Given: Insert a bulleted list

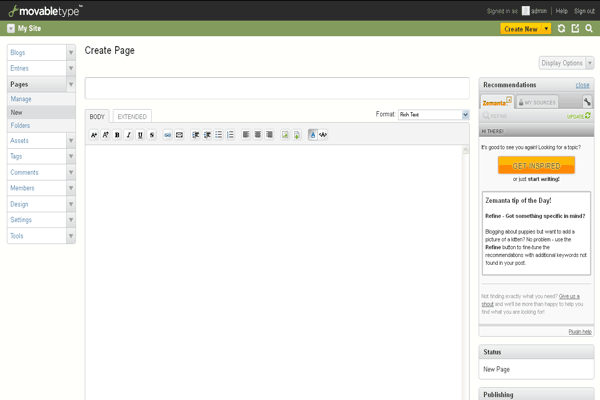Looking at the screenshot, I should point(218,135).
